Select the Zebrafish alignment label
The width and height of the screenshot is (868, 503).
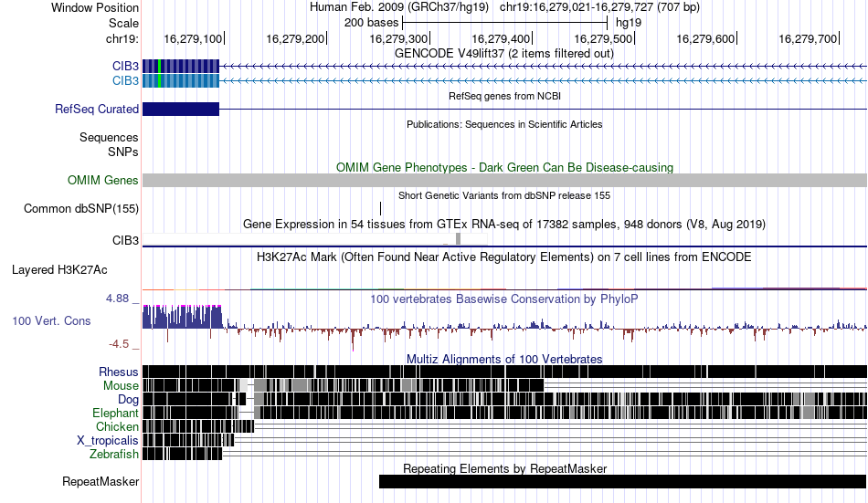coord(114,454)
